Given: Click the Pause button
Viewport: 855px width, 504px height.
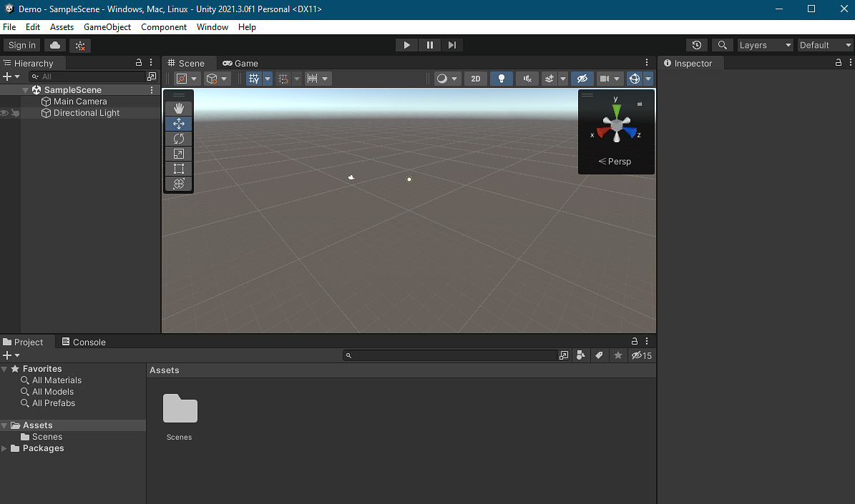Looking at the screenshot, I should [x=430, y=45].
